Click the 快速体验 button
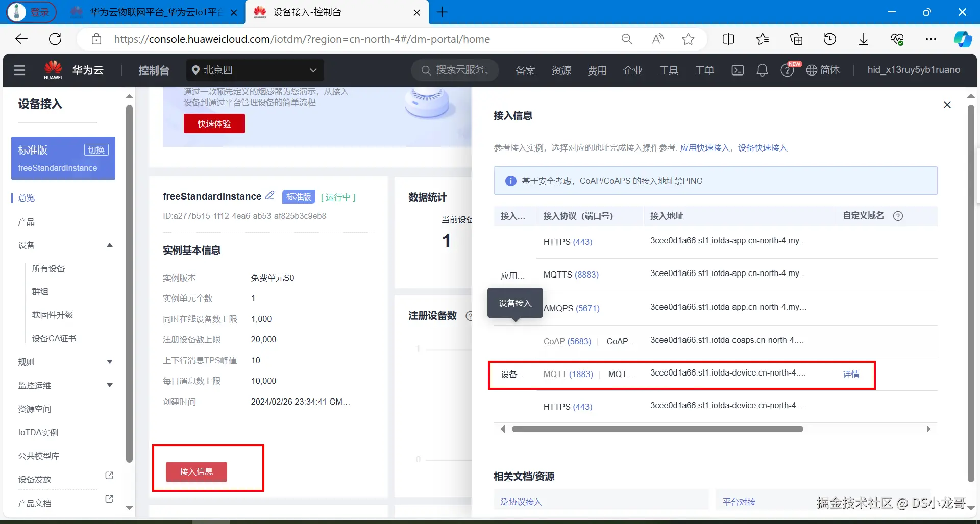980x524 pixels. [214, 123]
